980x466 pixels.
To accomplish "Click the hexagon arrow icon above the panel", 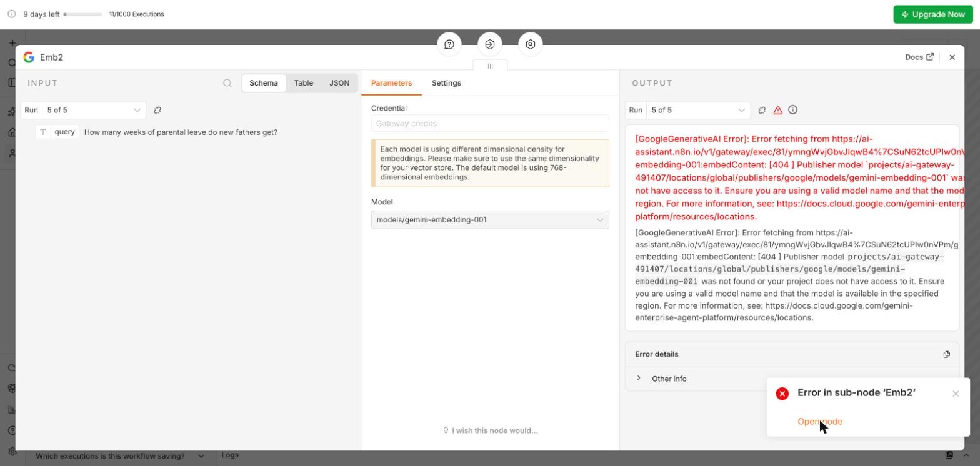I will [x=490, y=44].
